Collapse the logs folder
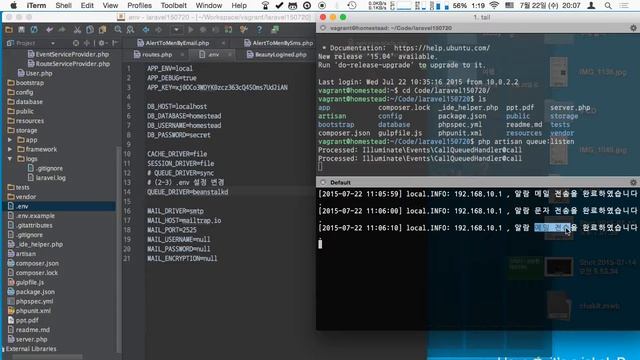 (x=10, y=159)
